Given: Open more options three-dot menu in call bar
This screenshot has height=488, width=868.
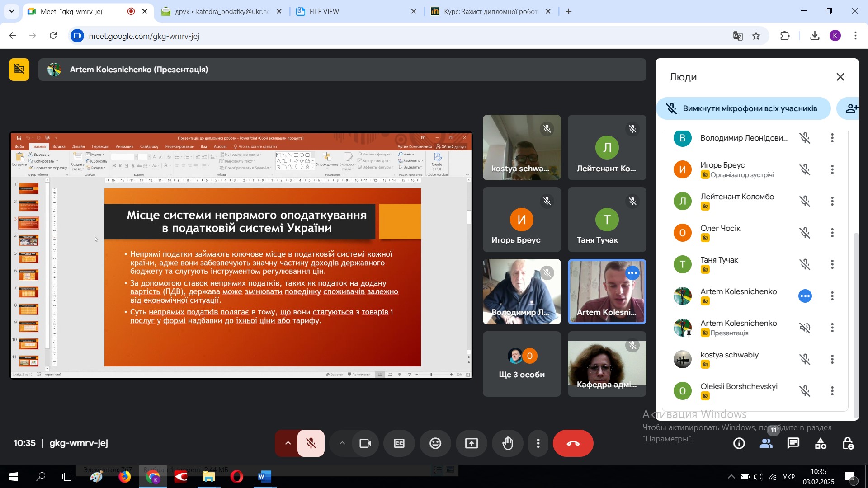Looking at the screenshot, I should pyautogui.click(x=538, y=443).
